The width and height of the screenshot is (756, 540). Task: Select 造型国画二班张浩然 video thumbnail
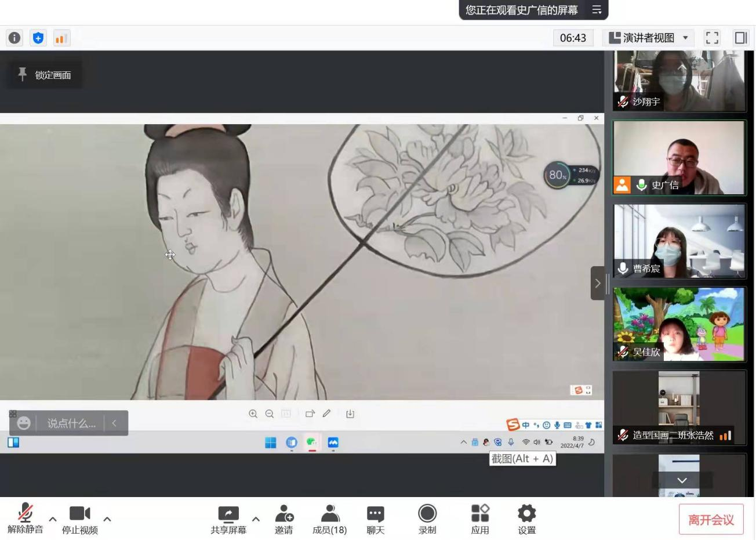point(679,408)
